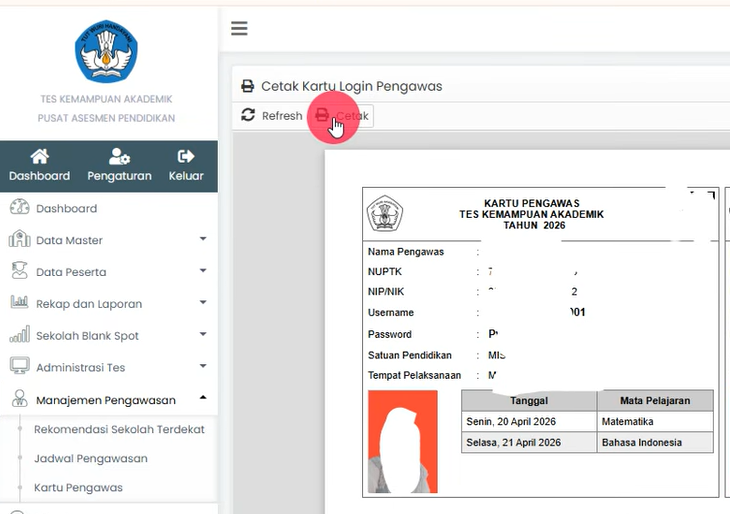
Task: Click the Data Peserta graduate icon
Action: point(20,271)
